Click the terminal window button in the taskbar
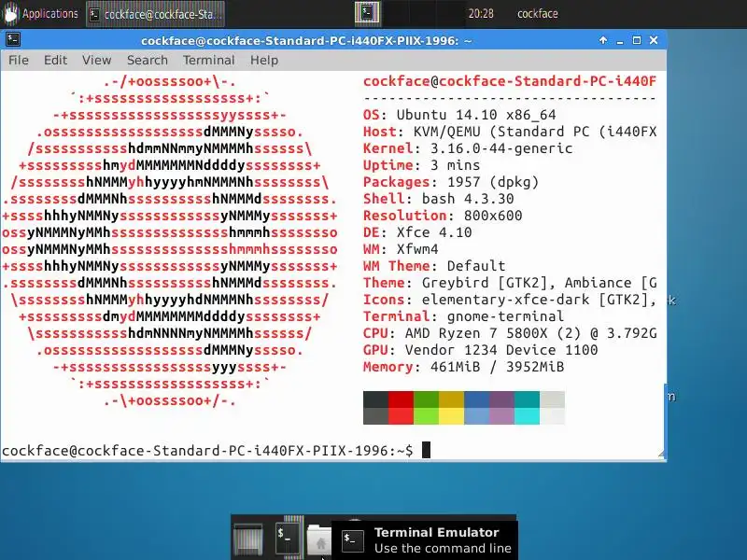The height and width of the screenshot is (560, 747). click(155, 14)
